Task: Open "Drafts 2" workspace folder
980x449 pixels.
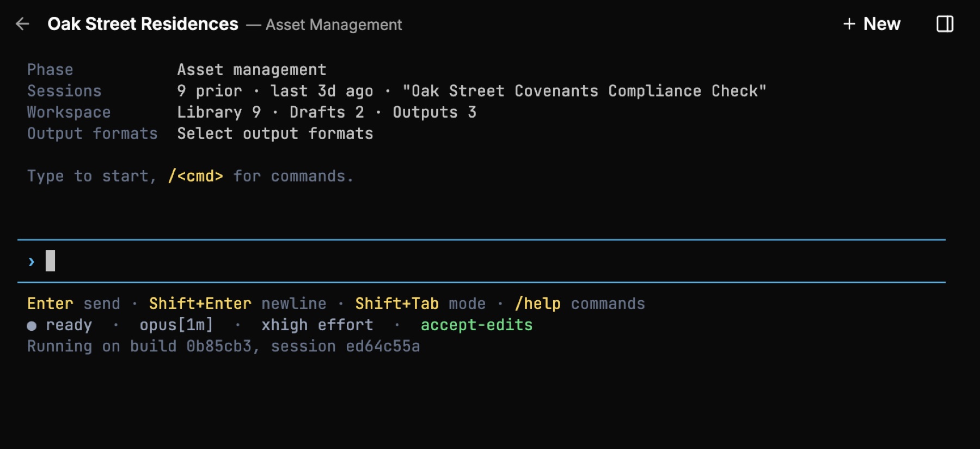Action: click(327, 112)
